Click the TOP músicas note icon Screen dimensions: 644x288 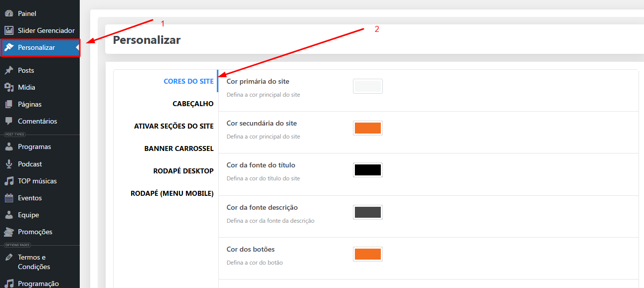[10, 181]
